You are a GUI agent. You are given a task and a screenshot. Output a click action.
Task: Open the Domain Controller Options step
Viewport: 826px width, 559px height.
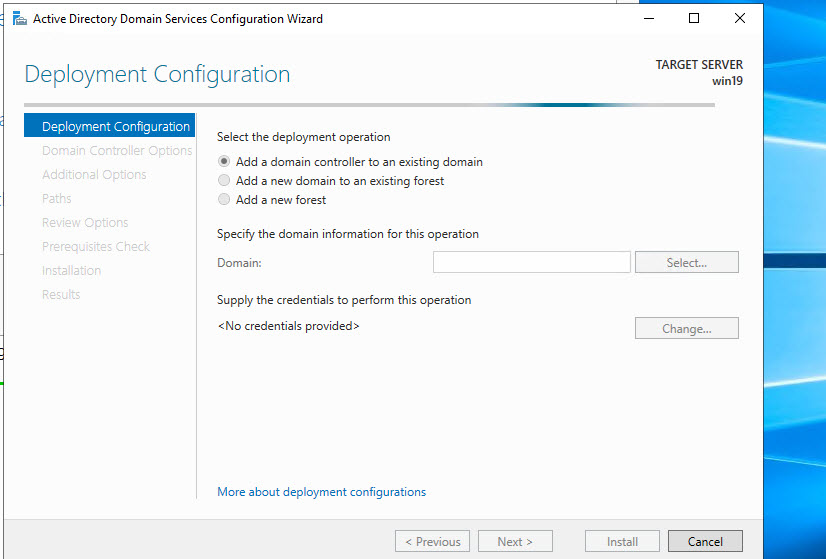(x=116, y=151)
